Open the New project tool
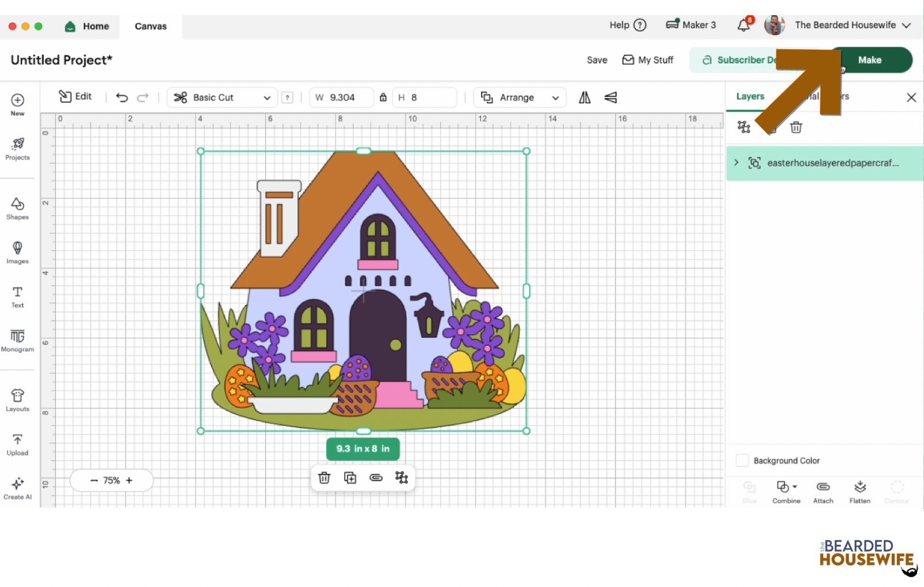This screenshot has height=587, width=924. 17,104
